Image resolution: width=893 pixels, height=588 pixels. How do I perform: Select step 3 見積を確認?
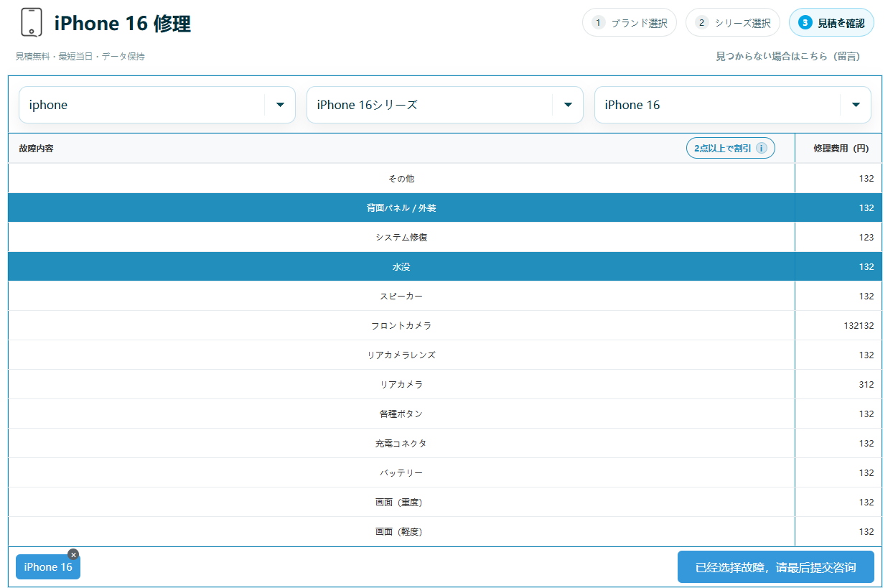[831, 23]
